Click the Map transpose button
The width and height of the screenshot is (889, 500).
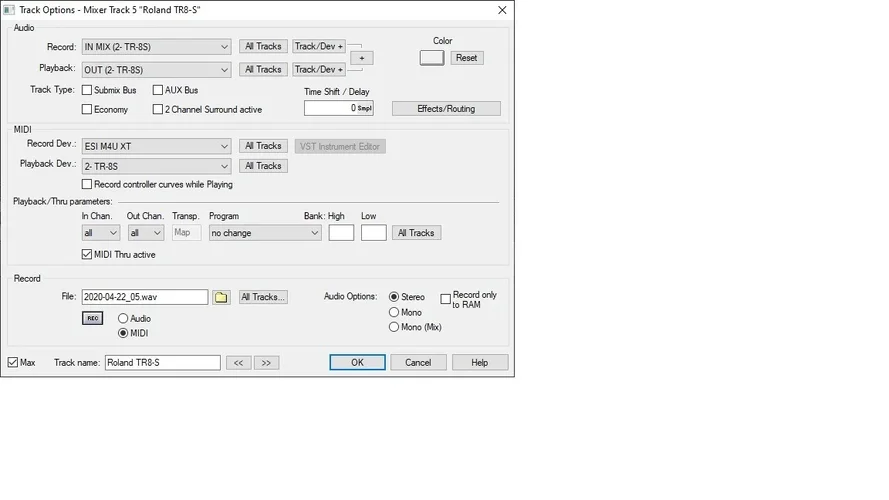pyautogui.click(x=186, y=232)
